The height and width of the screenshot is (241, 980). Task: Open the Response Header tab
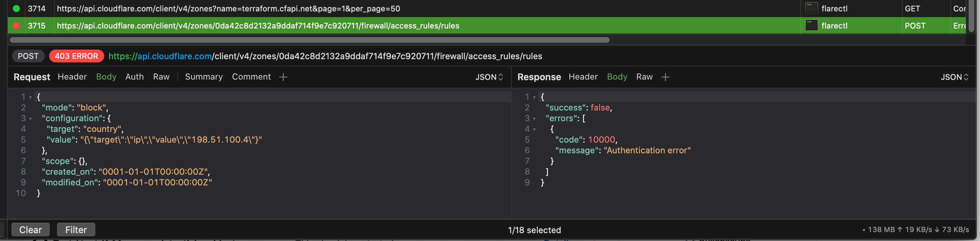point(583,77)
